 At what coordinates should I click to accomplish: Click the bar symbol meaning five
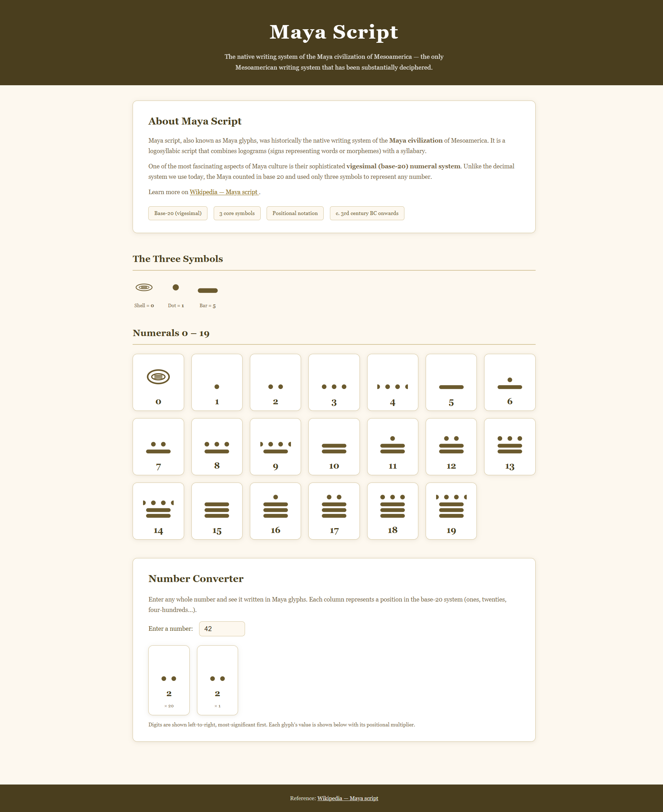point(207,290)
